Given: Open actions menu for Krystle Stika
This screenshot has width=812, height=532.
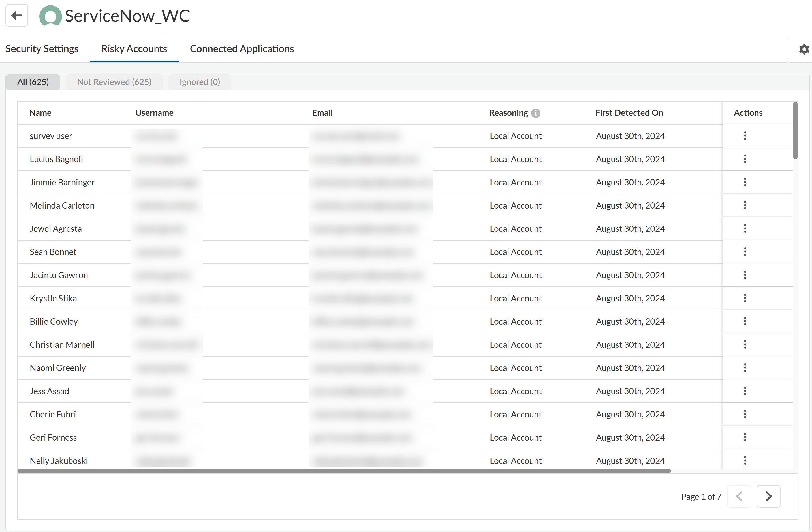Looking at the screenshot, I should point(745,298).
